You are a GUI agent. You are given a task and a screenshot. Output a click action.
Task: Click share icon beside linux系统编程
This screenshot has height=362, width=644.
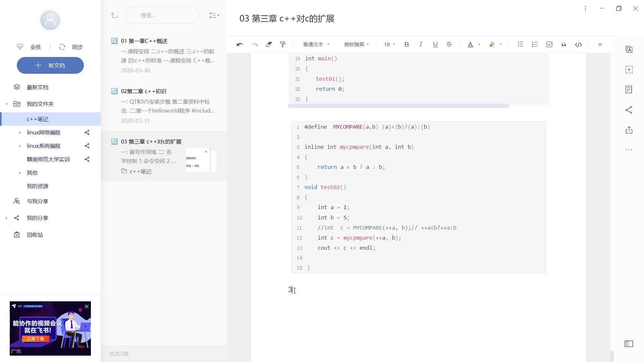click(x=87, y=146)
